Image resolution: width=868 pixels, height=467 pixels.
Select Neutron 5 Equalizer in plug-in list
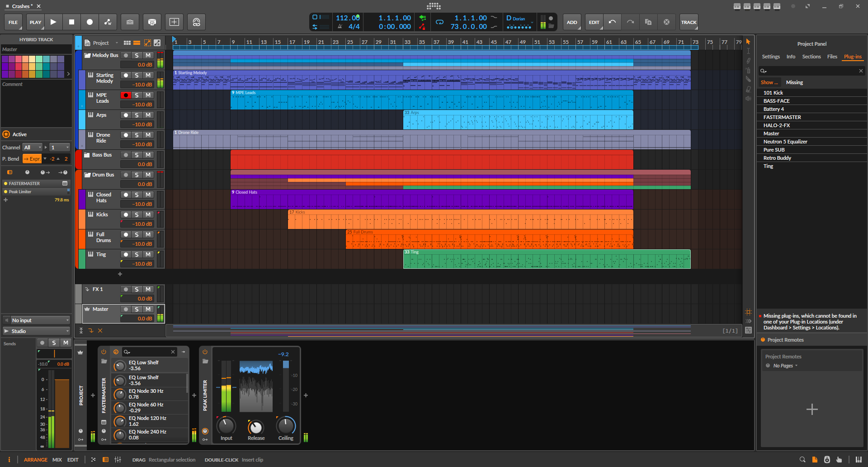[x=811, y=142]
